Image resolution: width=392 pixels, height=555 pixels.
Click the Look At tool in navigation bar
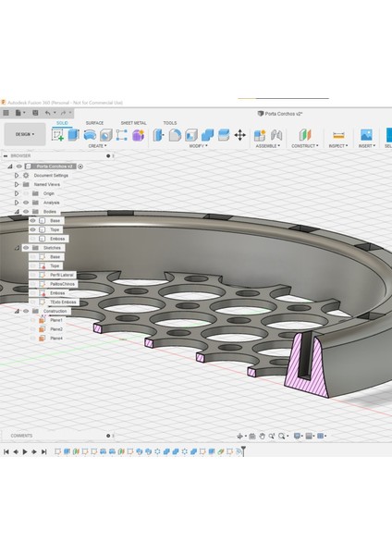click(252, 436)
